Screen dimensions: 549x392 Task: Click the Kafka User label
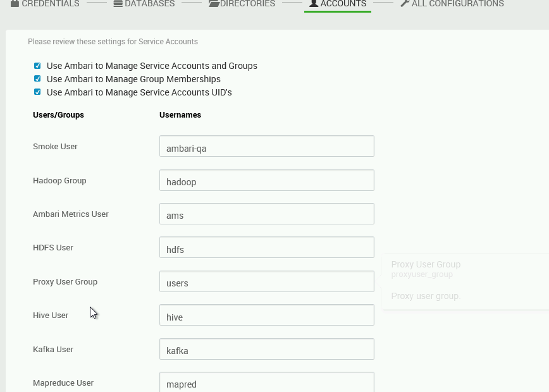pyautogui.click(x=53, y=349)
